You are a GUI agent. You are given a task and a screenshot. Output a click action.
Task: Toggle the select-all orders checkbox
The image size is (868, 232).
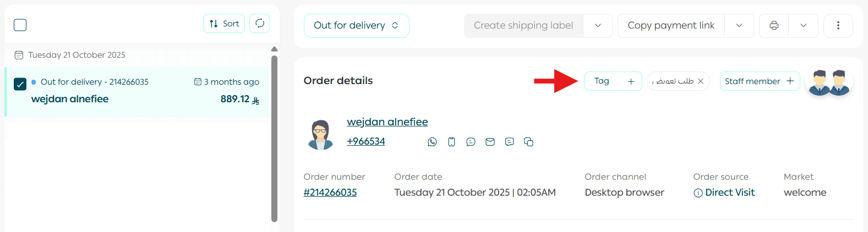click(20, 25)
